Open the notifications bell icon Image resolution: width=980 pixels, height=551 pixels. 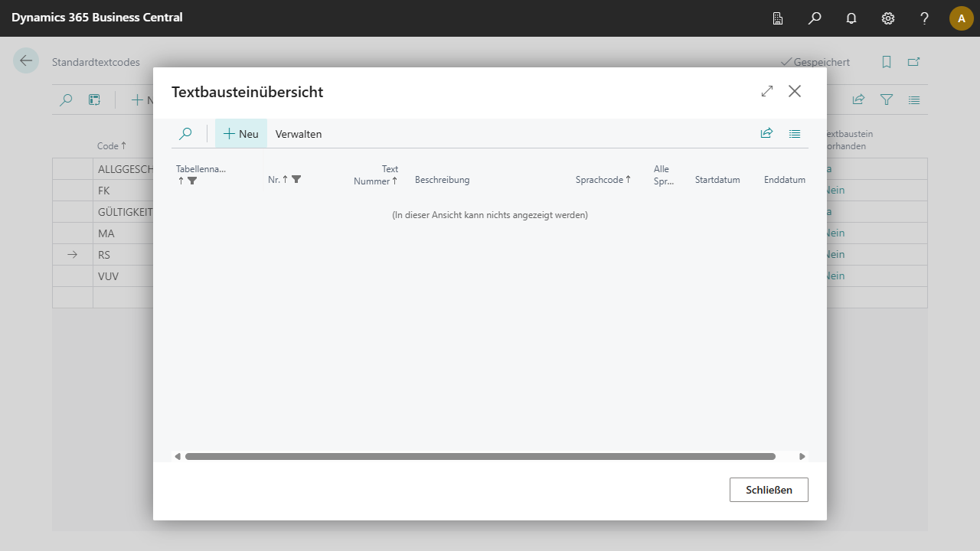pyautogui.click(x=851, y=18)
